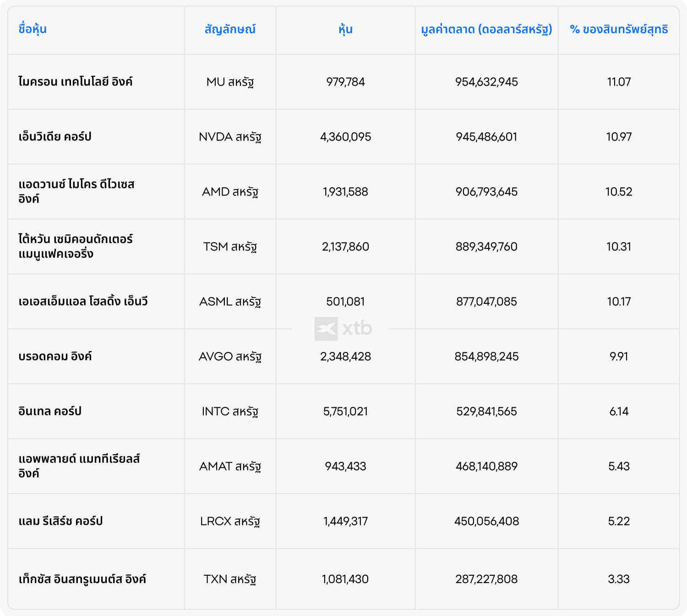
Task: Select the shares value 2,137,860
Action: click(x=345, y=247)
